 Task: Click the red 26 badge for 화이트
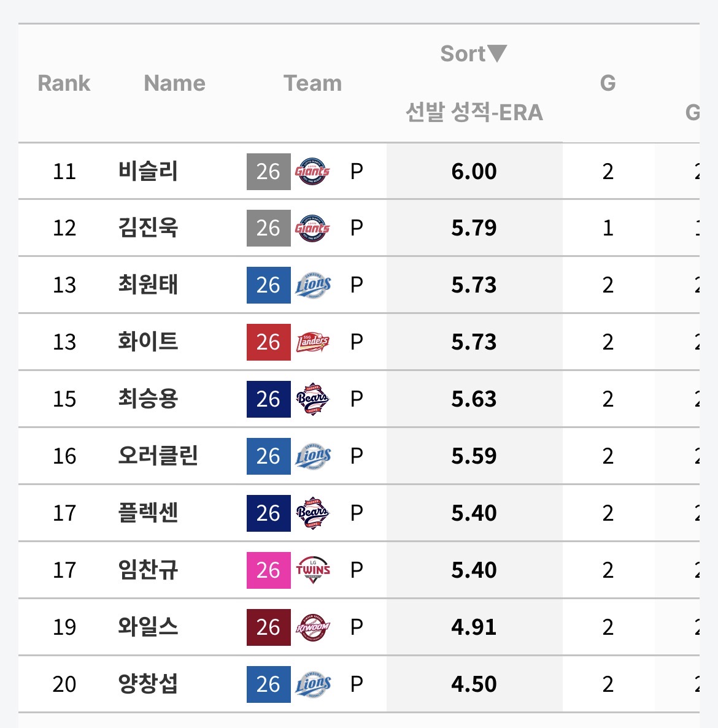click(268, 342)
